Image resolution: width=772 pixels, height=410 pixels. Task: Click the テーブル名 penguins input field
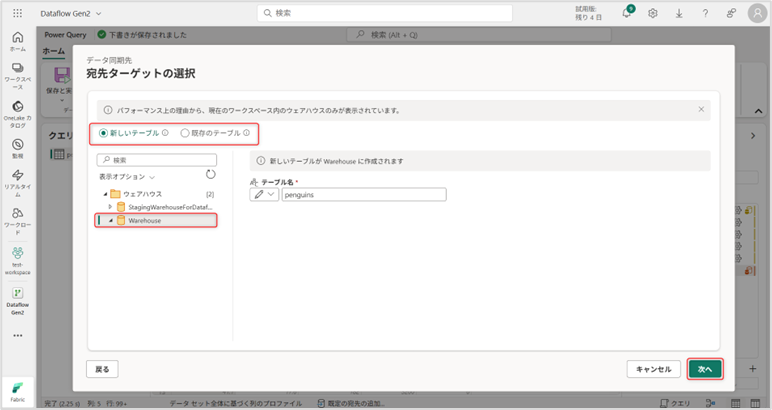pyautogui.click(x=364, y=194)
